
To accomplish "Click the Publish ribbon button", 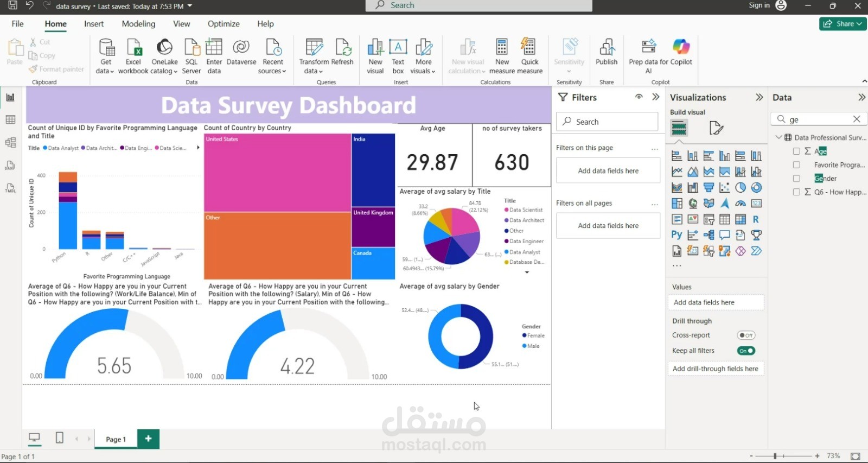I will click(x=607, y=52).
